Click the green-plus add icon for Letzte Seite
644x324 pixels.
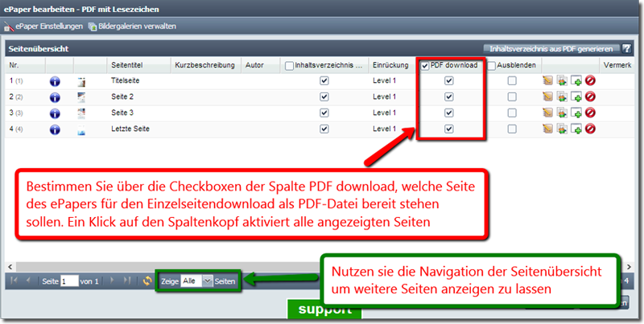tap(576, 129)
